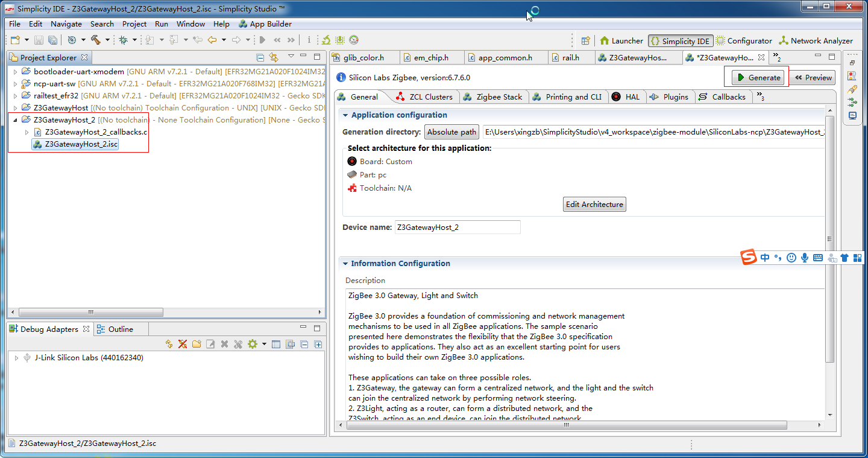The width and height of the screenshot is (868, 458).
Task: Click refresh adapters icon in Debug Adapters
Action: coord(169,344)
